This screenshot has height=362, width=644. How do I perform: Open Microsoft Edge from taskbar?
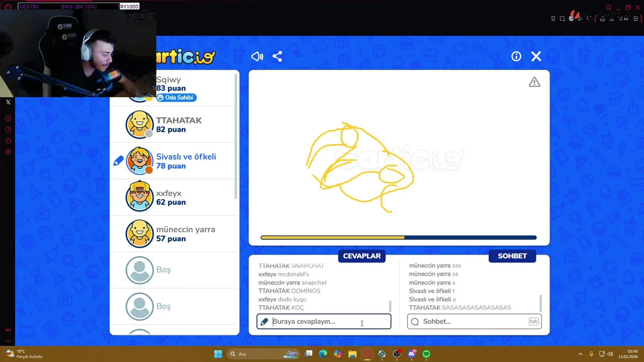click(323, 354)
